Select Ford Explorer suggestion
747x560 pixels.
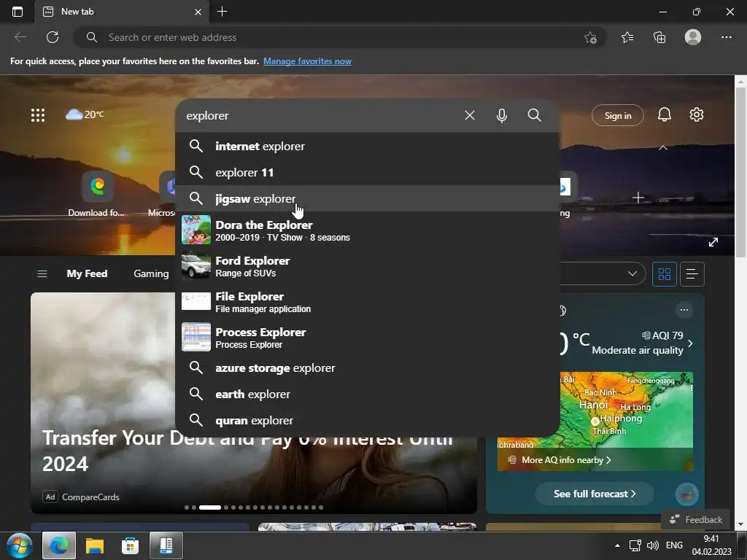coord(368,265)
